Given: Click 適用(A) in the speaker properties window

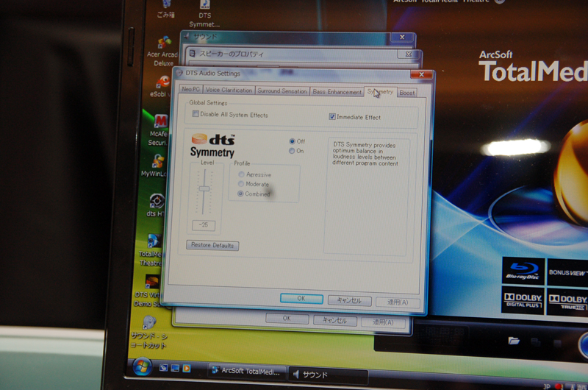Looking at the screenshot, I should pyautogui.click(x=383, y=322).
